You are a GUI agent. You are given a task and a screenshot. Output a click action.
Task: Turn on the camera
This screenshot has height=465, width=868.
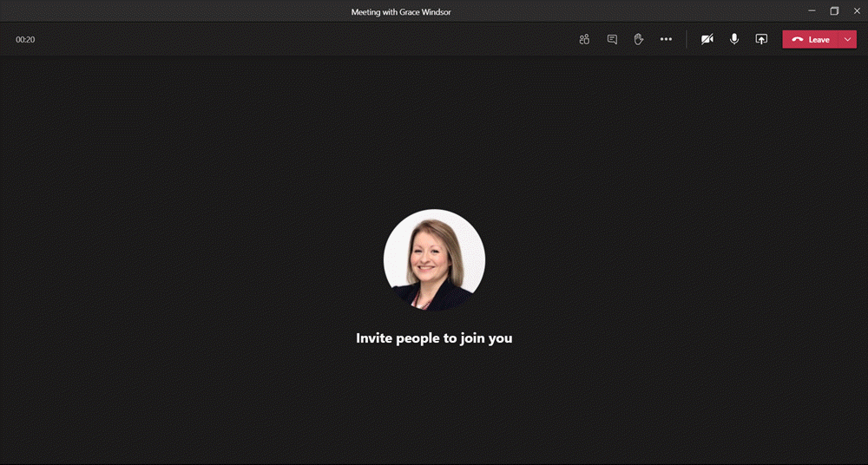(x=707, y=39)
